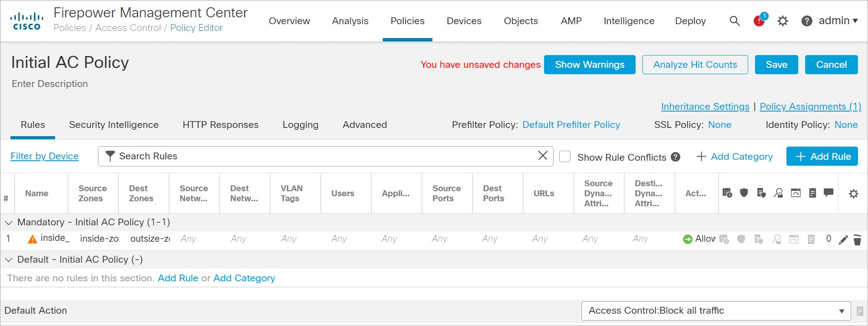Click Add Rule link in empty section
868x326 pixels.
click(178, 278)
